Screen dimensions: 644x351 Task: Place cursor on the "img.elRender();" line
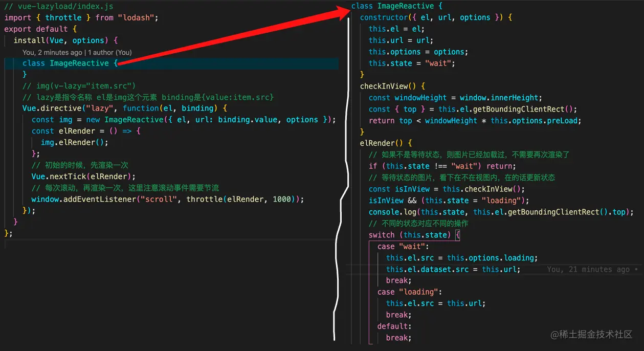click(75, 143)
